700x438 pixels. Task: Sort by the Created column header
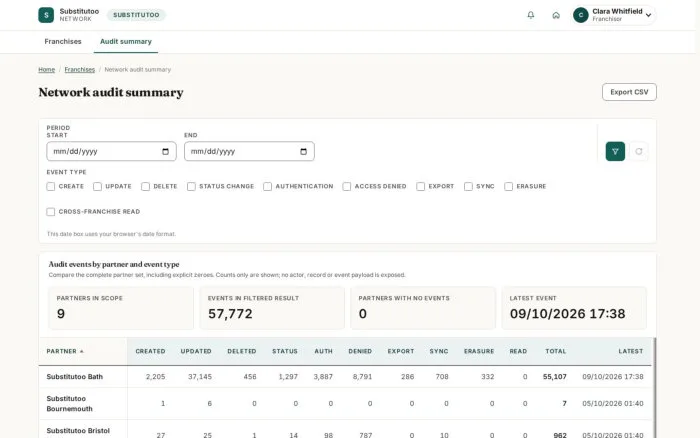tap(150, 351)
